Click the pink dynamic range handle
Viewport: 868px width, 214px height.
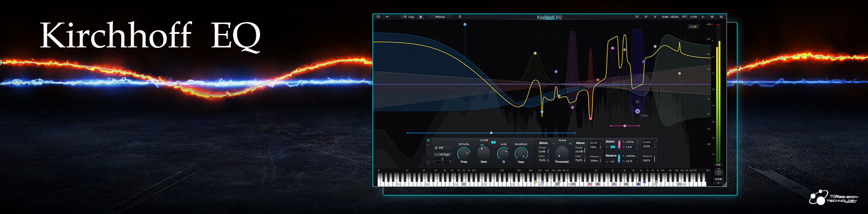click(x=625, y=126)
